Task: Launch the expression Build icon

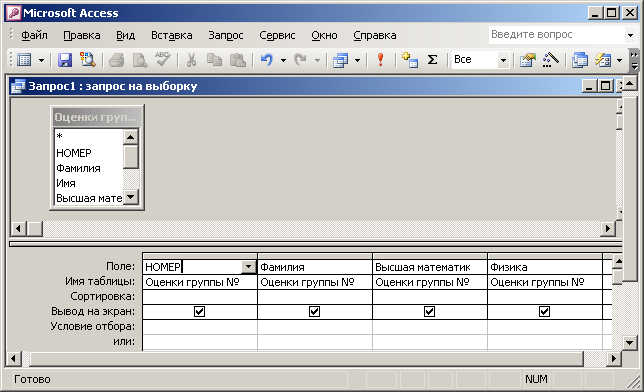Action: coord(550,60)
